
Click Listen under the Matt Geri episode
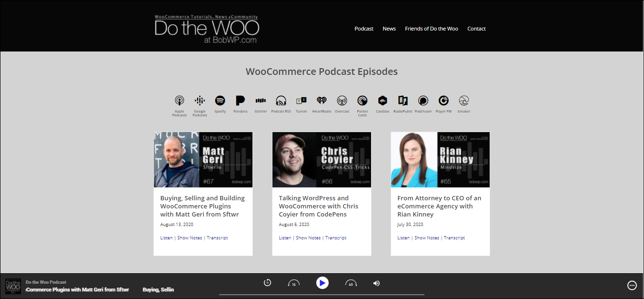tap(167, 238)
